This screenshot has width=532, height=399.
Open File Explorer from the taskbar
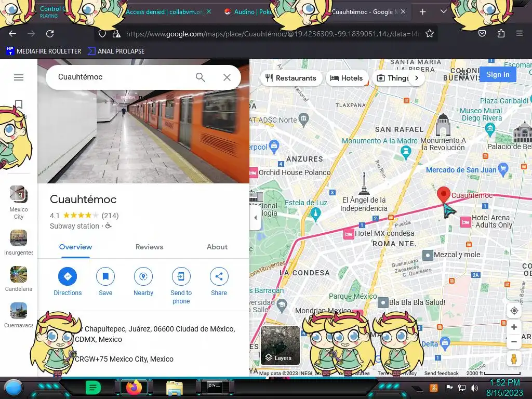tap(175, 388)
